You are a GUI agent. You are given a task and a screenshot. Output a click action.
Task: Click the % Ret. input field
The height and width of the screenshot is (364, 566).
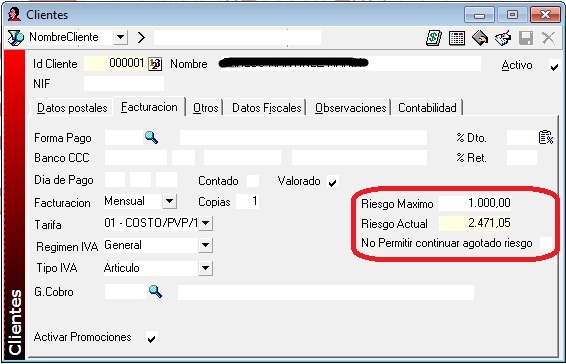click(522, 158)
